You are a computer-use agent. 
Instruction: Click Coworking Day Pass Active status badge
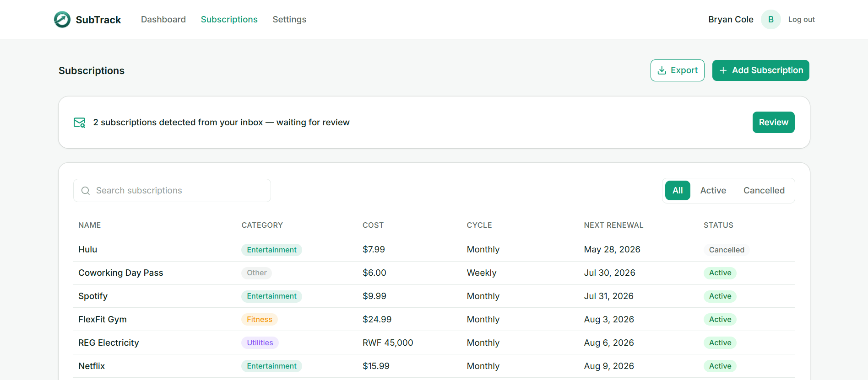click(x=720, y=273)
